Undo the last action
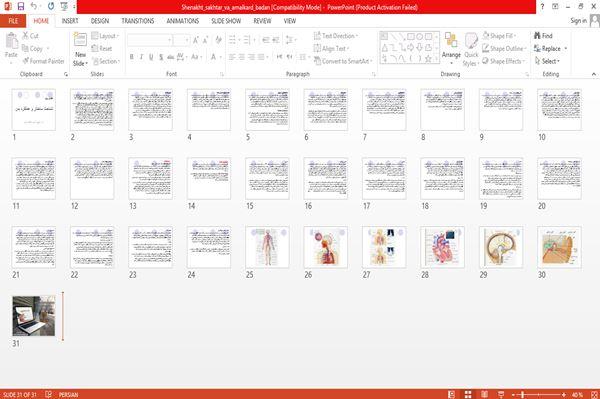 [x=34, y=6]
